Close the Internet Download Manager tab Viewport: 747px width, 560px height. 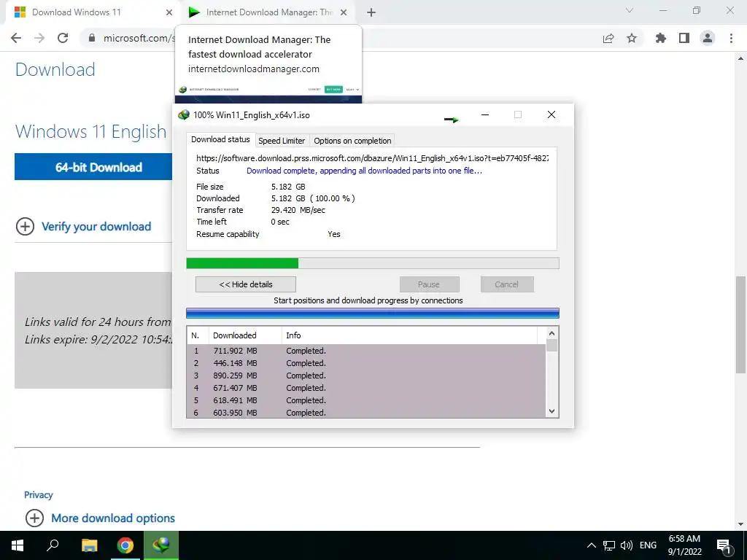[x=344, y=12]
